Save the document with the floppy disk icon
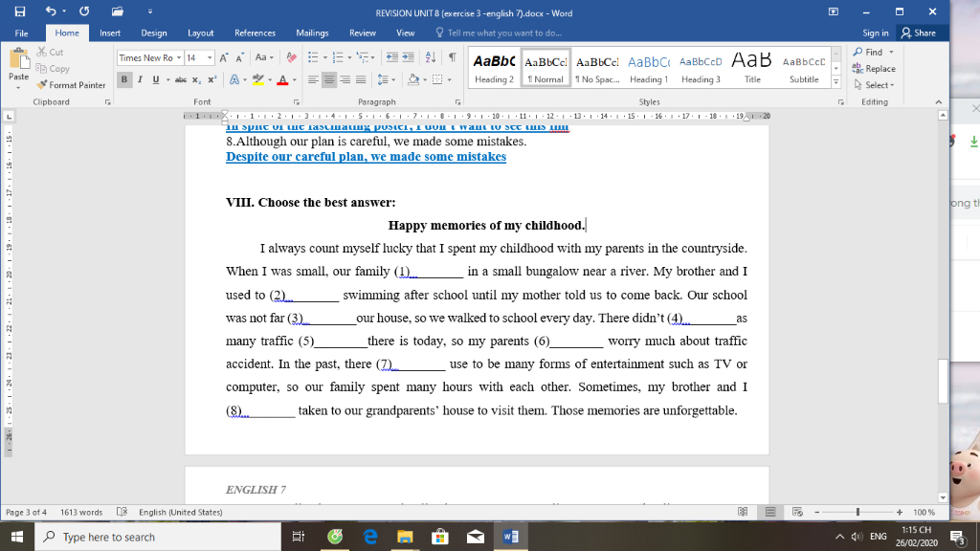Image resolution: width=980 pixels, height=551 pixels. (19, 11)
